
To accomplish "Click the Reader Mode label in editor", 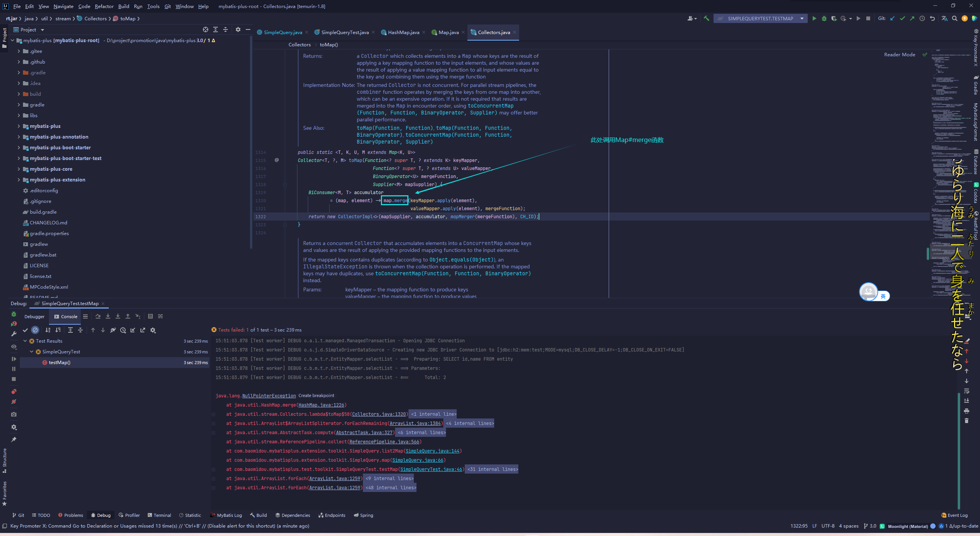I will click(x=899, y=55).
